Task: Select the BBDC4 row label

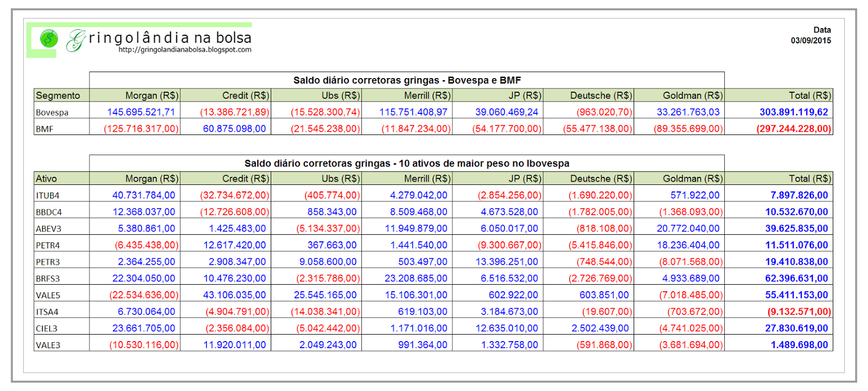Action: 49,213
